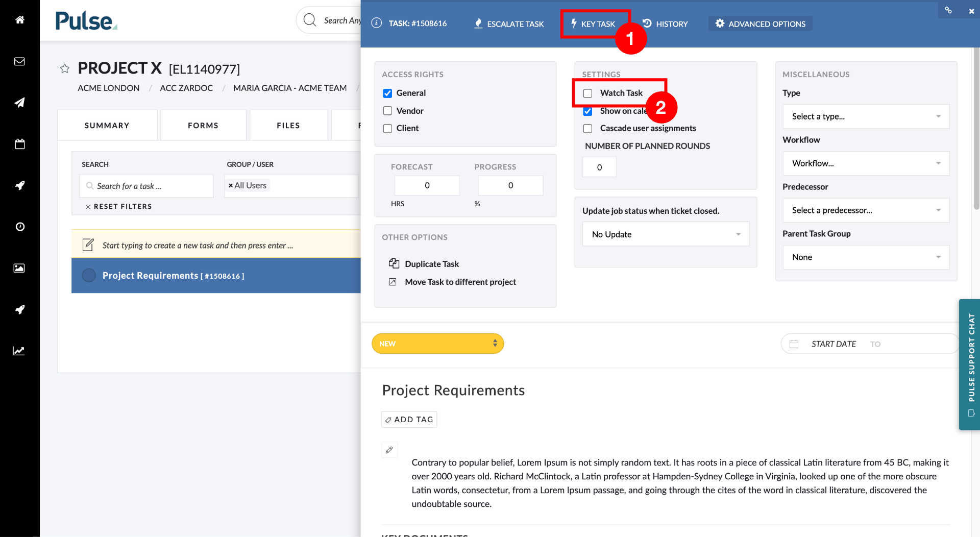Open the Select a type dropdown
Screen dimensions: 980x537
[x=866, y=116]
